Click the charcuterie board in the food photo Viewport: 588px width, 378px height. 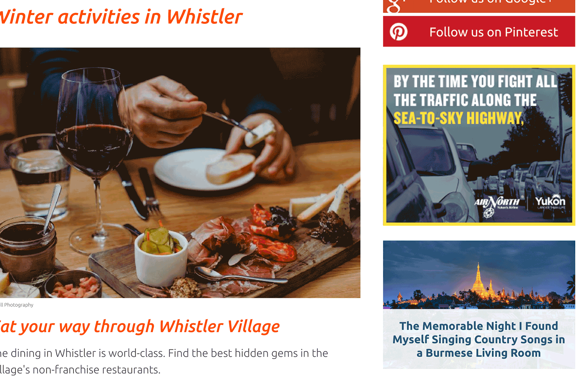(225, 252)
